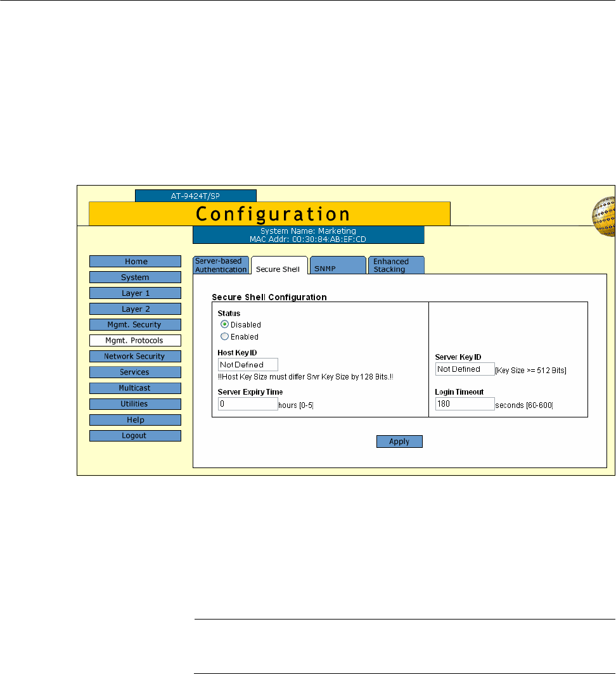616x674 pixels.
Task: Click System Name: Marketing text
Action: click(308, 231)
